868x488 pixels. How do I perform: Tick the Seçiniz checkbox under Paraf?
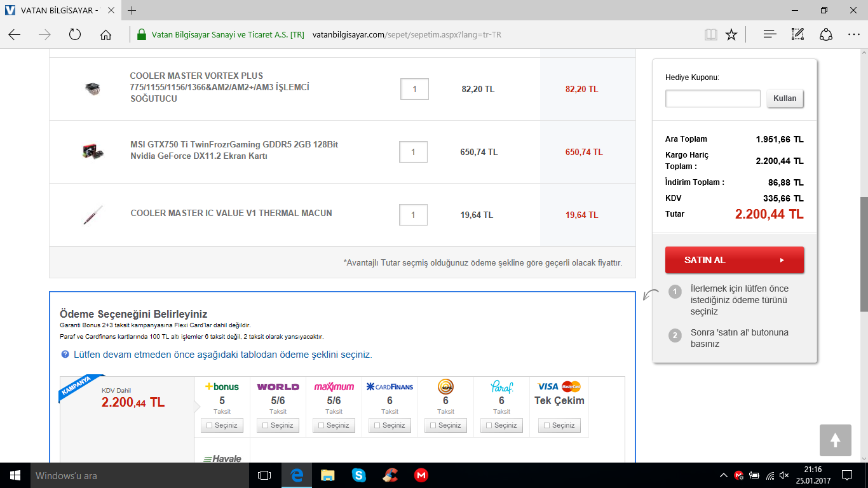489,426
